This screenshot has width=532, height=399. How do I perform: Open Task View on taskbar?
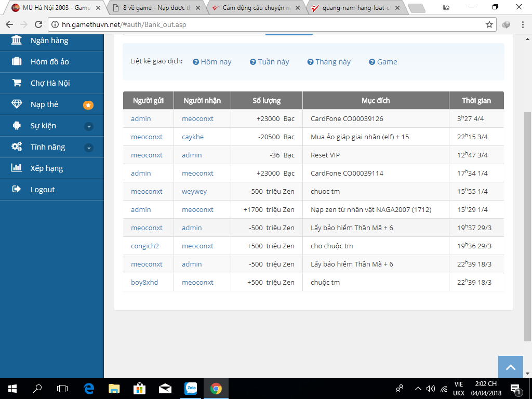62,389
